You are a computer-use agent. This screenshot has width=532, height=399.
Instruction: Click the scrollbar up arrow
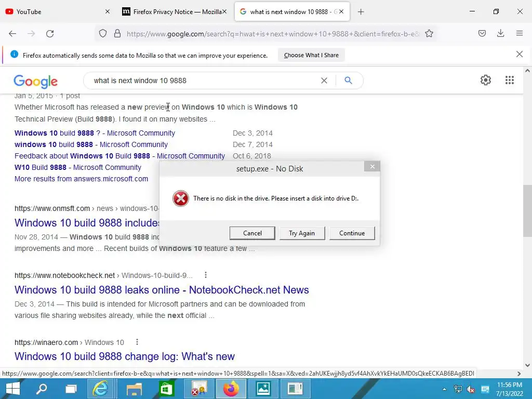click(527, 71)
